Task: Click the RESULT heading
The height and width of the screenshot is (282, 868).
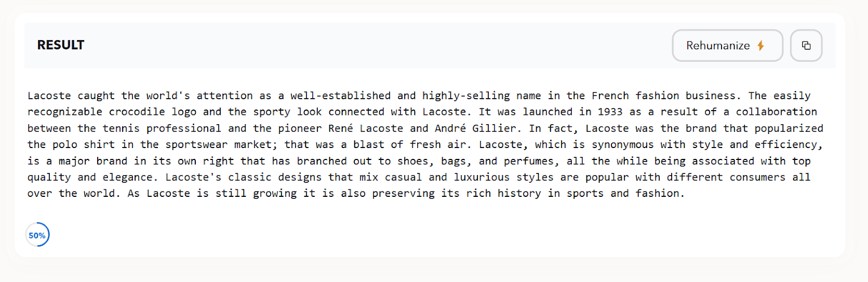Action: (x=61, y=45)
